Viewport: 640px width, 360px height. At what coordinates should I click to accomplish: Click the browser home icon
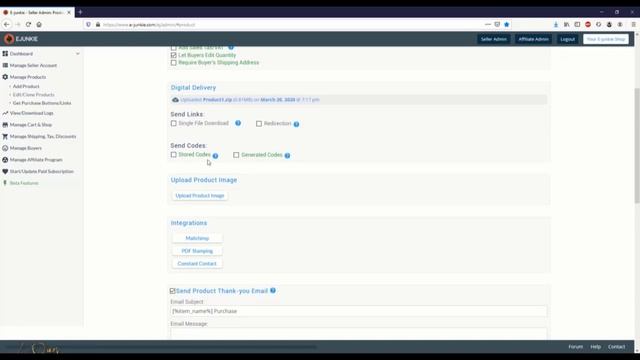pos(39,24)
